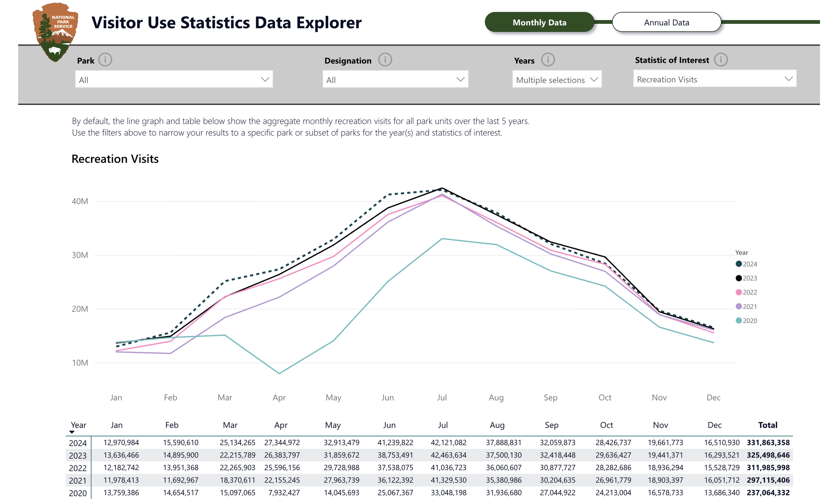
Task: Click the 2020 line's April low point
Action: (x=279, y=373)
